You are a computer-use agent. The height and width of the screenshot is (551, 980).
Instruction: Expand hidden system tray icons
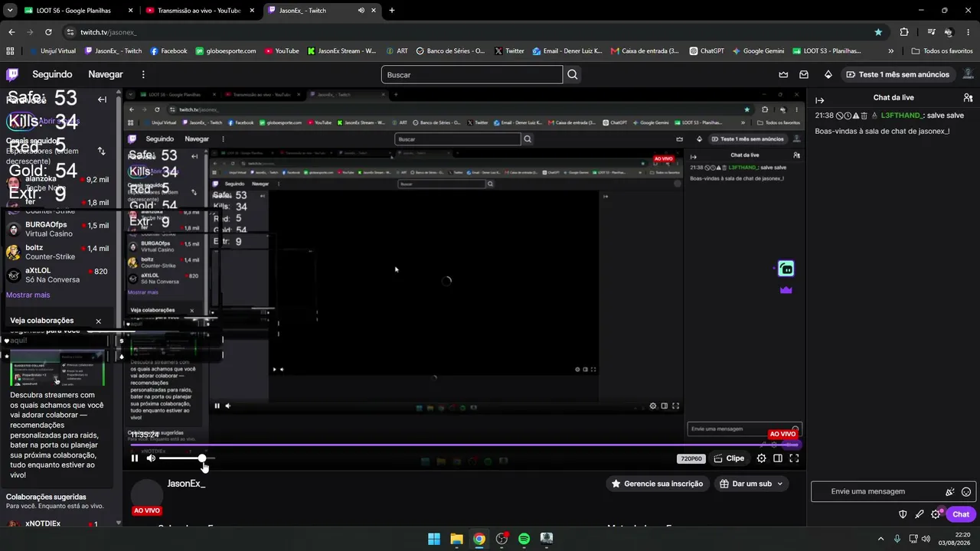(880, 539)
